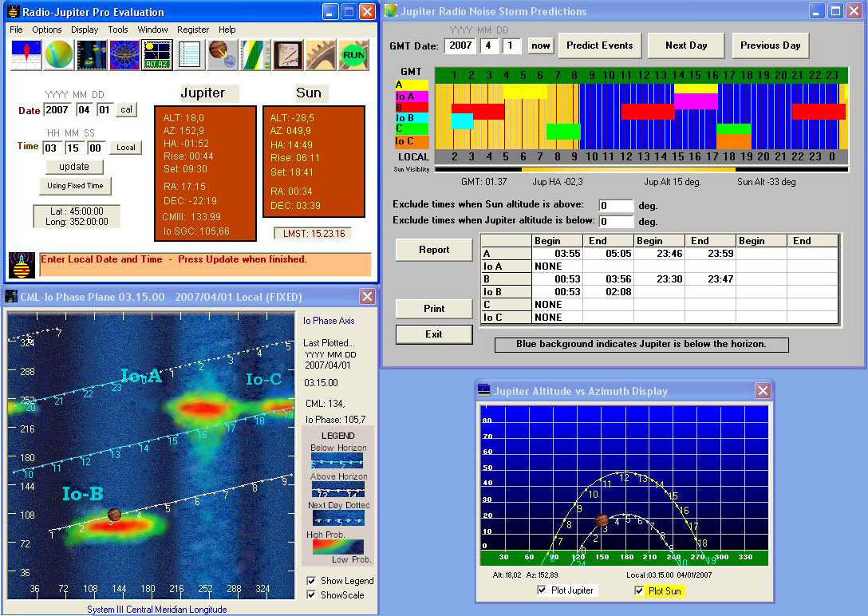Open the Window menu
This screenshot has height=616, width=868.
(x=152, y=30)
